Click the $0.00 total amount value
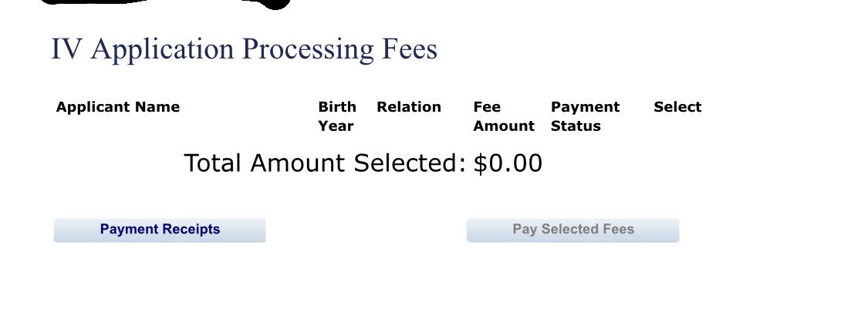This screenshot has width=868, height=312. point(508,163)
